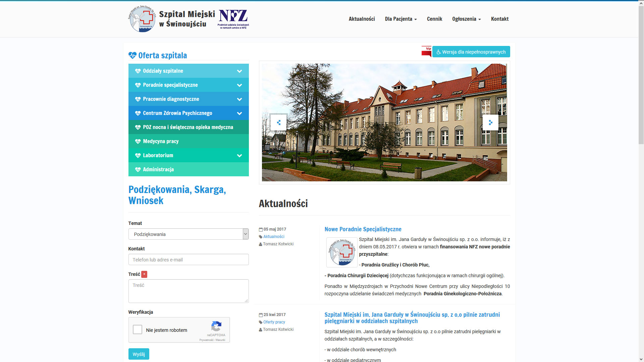Go to previous slideshow image arrow
The height and width of the screenshot is (362, 644).
(278, 122)
